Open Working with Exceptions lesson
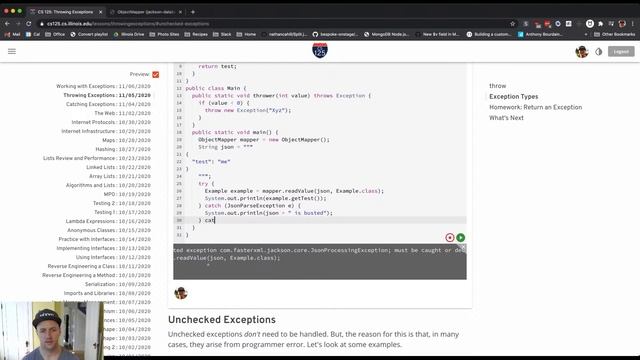The width and height of the screenshot is (640, 360). 103,86
